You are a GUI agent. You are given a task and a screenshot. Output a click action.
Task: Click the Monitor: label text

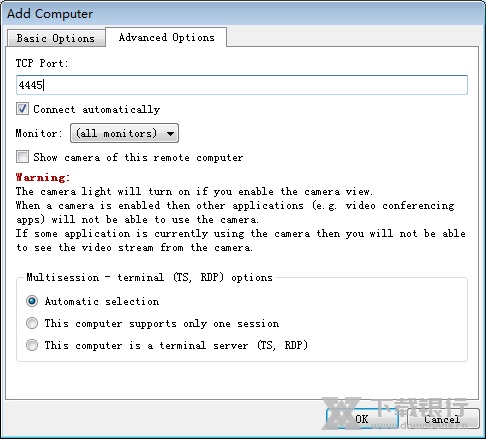39,133
